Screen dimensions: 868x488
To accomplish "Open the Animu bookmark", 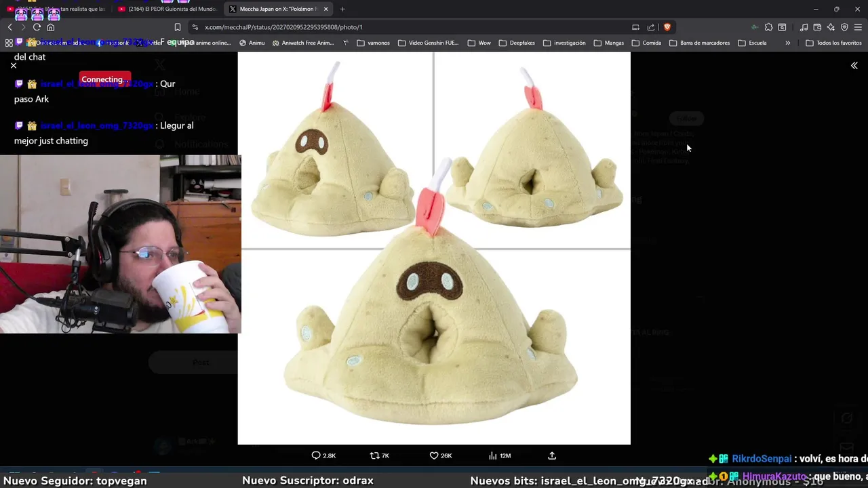I will [252, 43].
